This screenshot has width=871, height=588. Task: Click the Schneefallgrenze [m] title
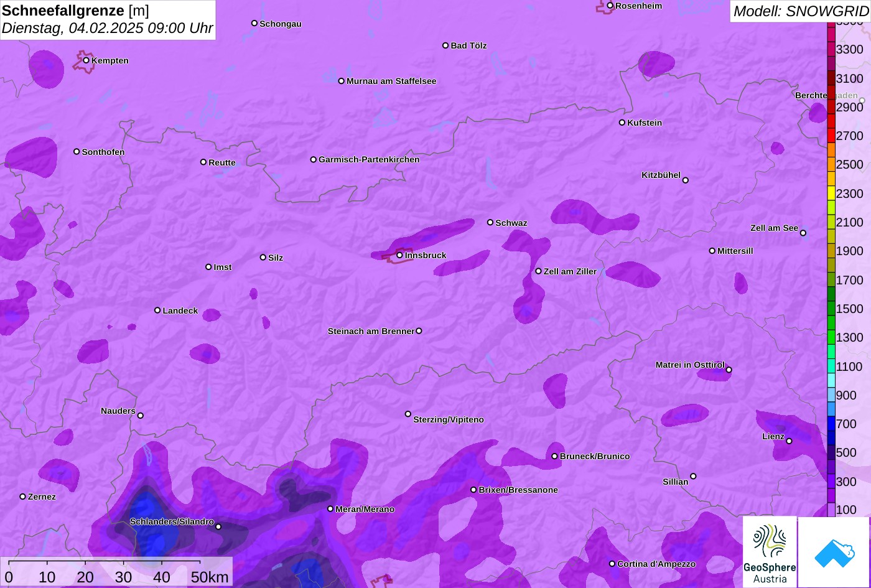[x=75, y=10]
